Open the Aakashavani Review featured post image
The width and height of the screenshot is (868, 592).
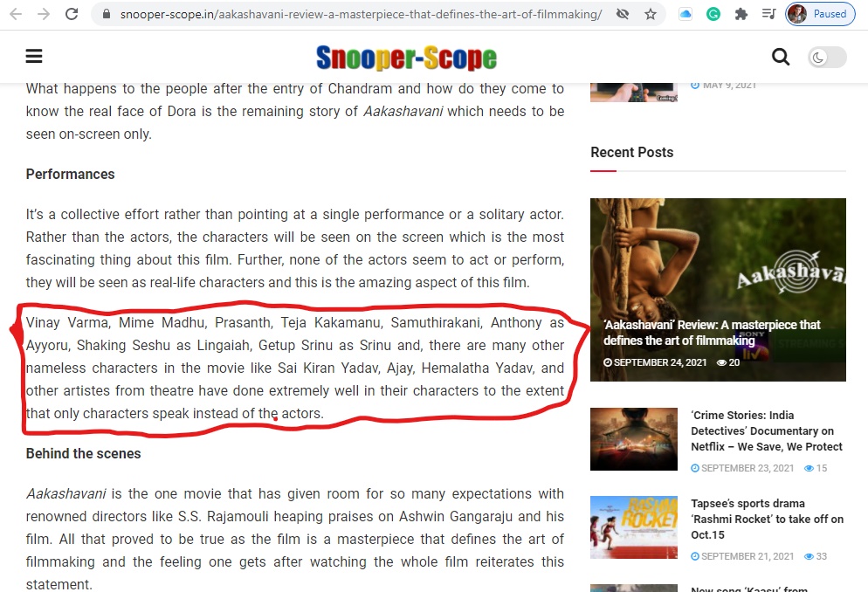pyautogui.click(x=718, y=289)
